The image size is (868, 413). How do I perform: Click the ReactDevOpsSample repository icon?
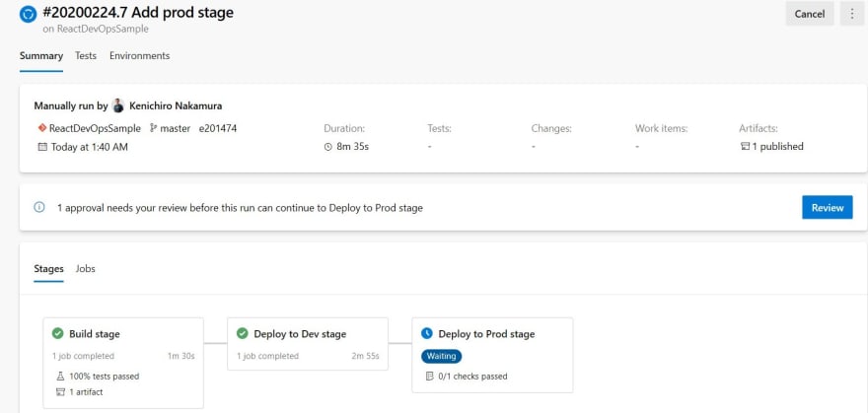(42, 128)
